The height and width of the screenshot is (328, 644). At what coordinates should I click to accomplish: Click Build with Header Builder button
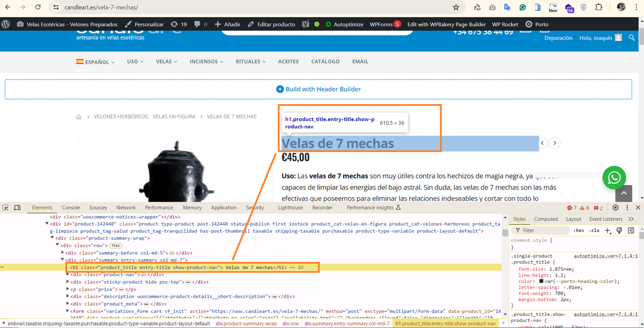click(318, 89)
